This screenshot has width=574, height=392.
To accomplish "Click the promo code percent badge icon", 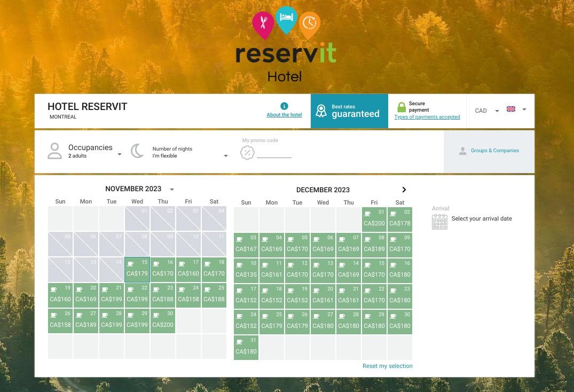I will pyautogui.click(x=247, y=153).
